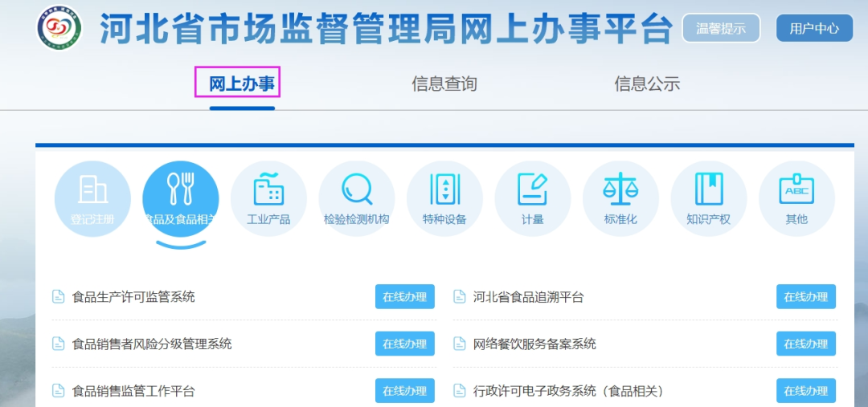The height and width of the screenshot is (407, 868).
Task: Open the 食品销售者风险分级管理系统 link
Action: (152, 344)
